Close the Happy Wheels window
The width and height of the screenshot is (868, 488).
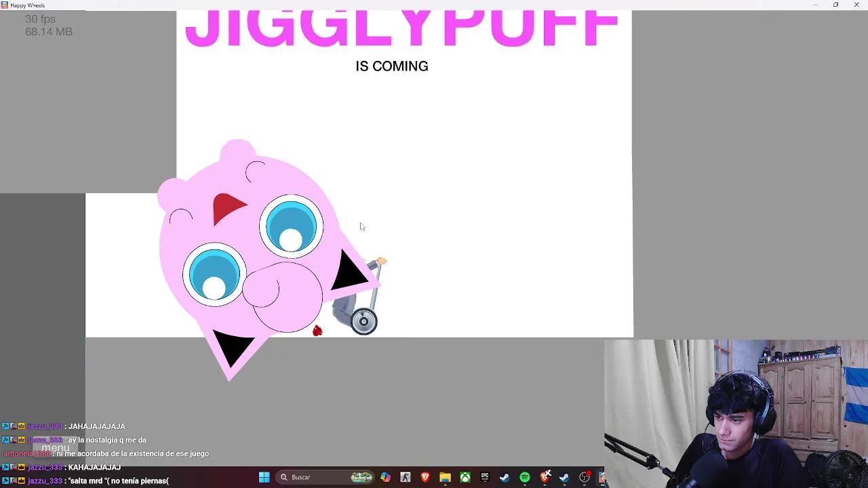[x=856, y=5]
